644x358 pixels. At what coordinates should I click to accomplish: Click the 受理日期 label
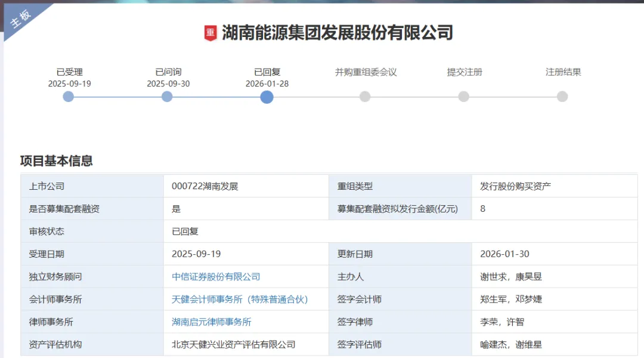tap(47, 254)
